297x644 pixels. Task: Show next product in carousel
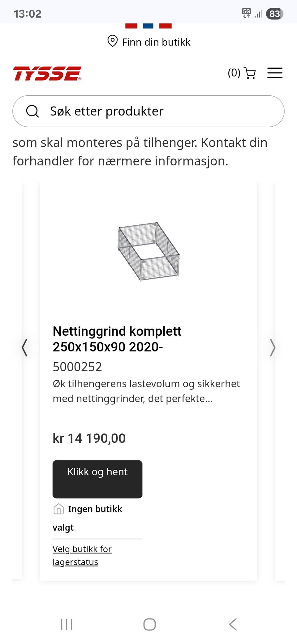click(x=272, y=347)
